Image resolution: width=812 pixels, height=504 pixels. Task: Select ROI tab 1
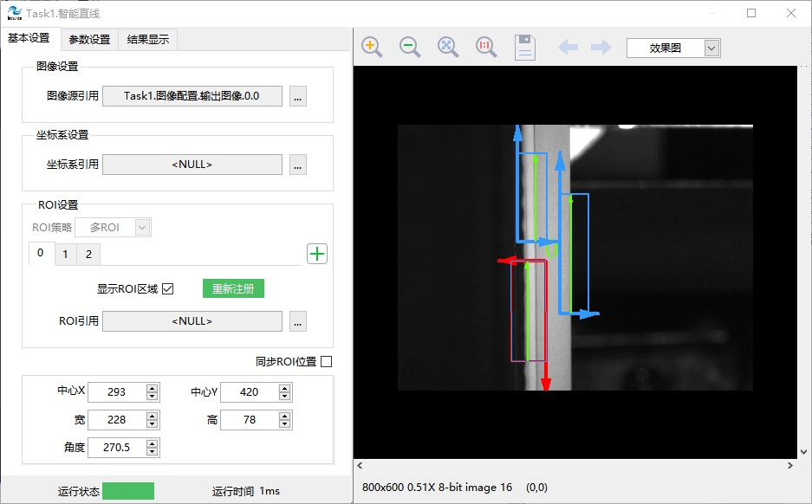click(x=65, y=254)
